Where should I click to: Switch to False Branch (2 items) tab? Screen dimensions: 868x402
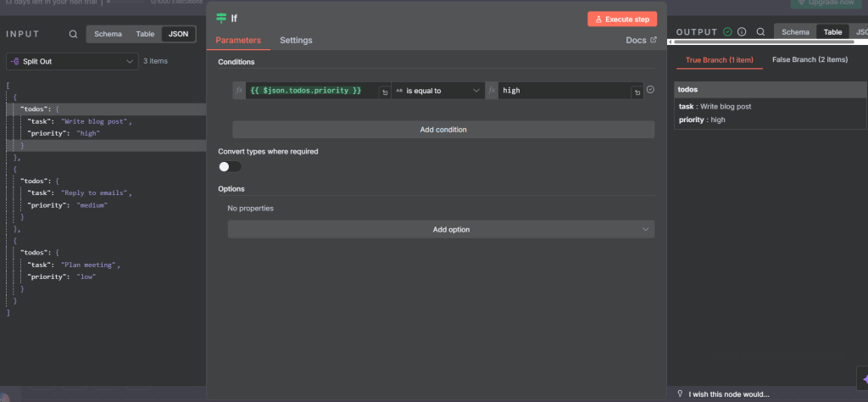[810, 60]
